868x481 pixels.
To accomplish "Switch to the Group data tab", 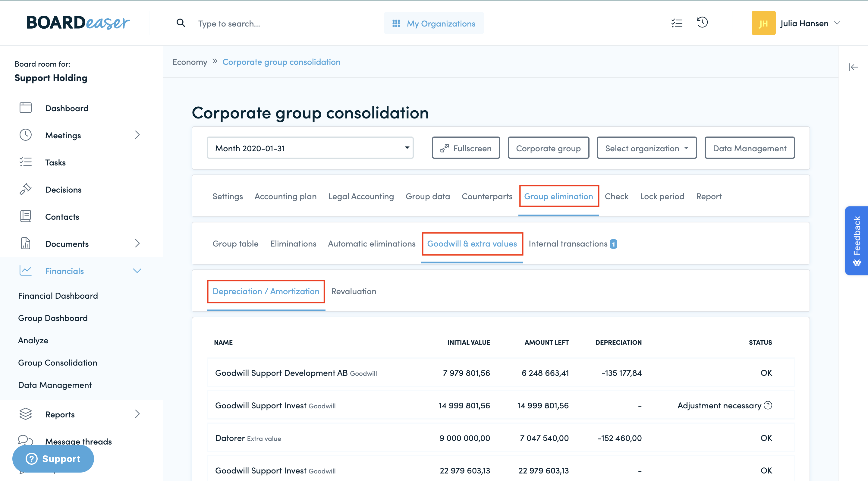I will click(x=428, y=196).
